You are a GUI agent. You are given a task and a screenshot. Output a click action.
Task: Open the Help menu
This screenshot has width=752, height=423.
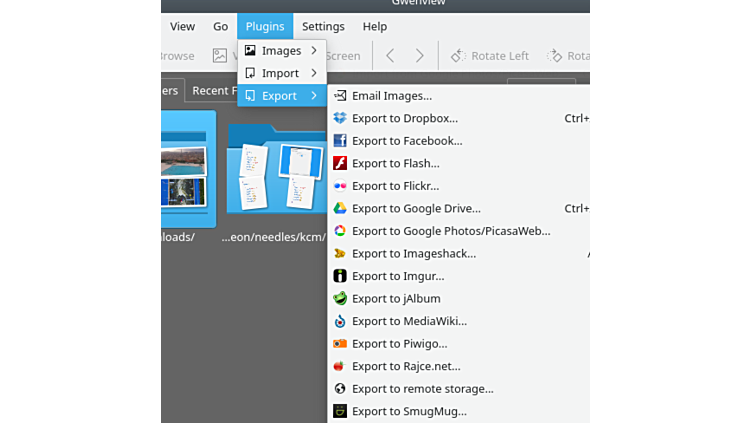[x=375, y=27]
